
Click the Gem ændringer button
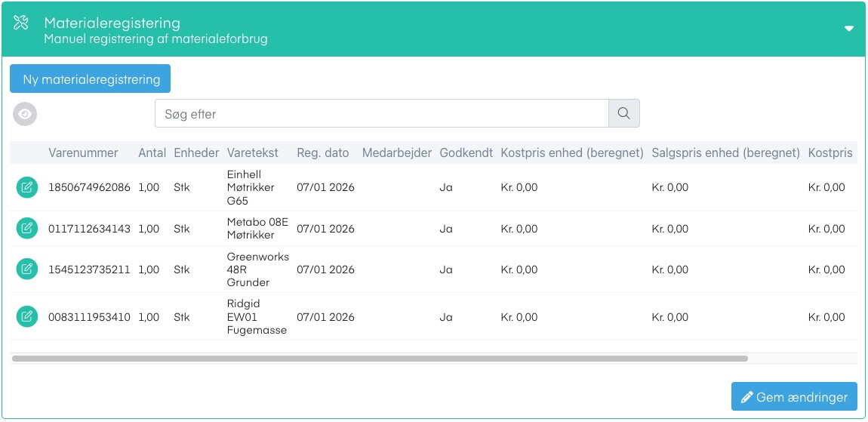coord(794,396)
